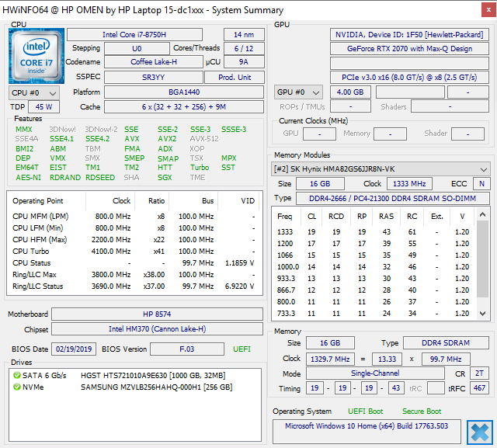Click the Microsoft Windows 10 Home build field

point(367,432)
